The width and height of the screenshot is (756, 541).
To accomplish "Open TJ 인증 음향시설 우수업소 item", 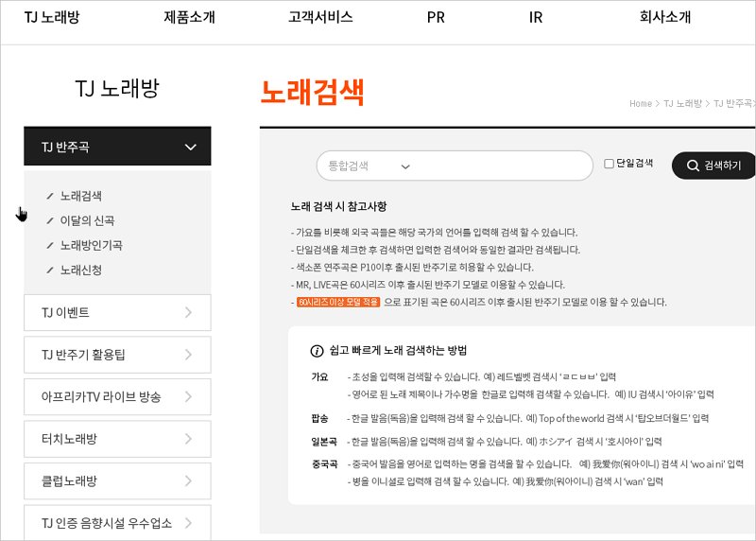I will (117, 522).
